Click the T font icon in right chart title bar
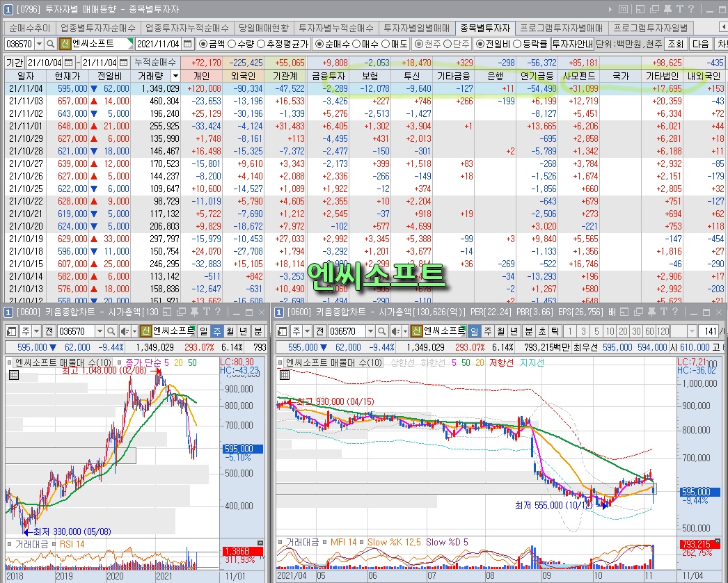Image resolution: width=728 pixels, height=583 pixels. 663,312
